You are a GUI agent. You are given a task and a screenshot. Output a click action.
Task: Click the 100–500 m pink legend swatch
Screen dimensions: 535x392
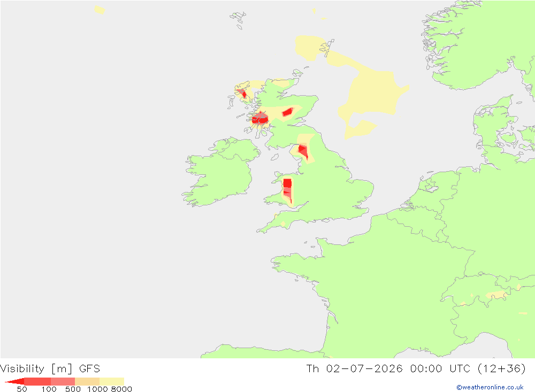[x=63, y=381]
